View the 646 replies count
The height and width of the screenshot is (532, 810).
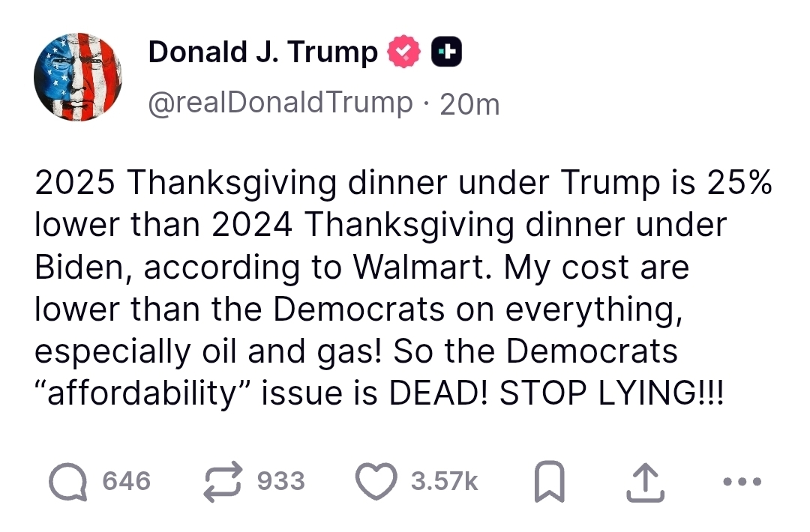click(127, 481)
